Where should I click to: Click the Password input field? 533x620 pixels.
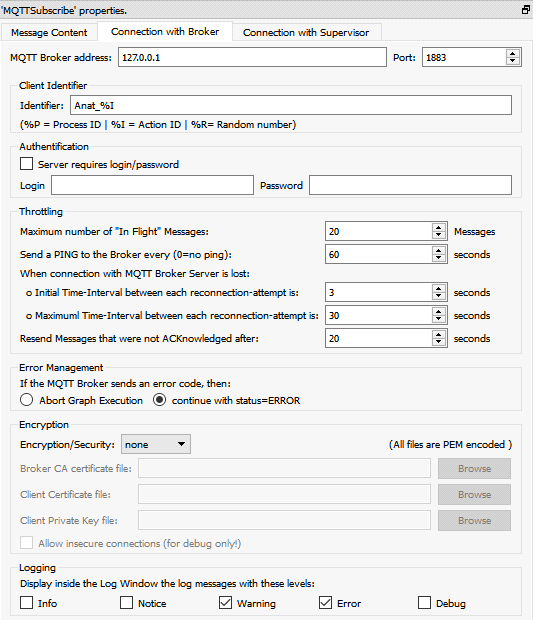click(410, 185)
